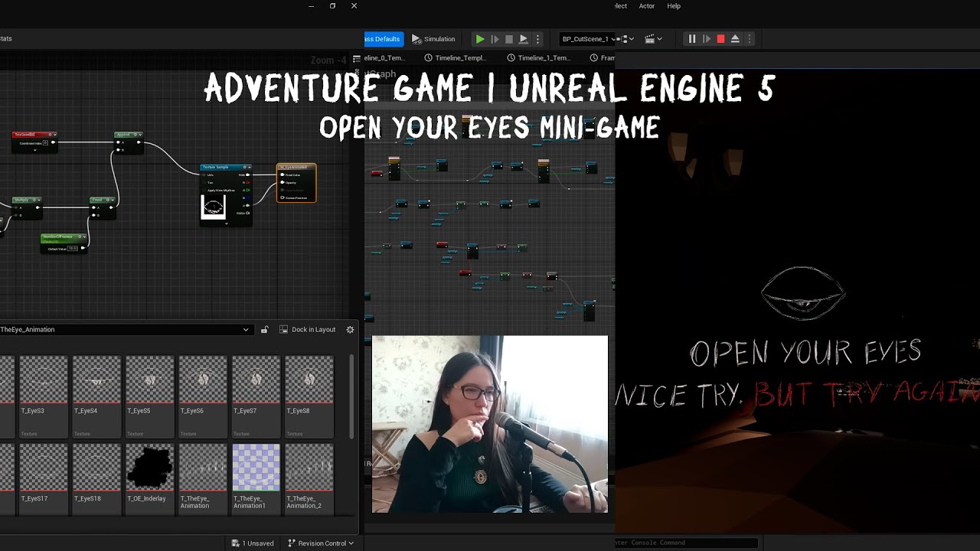
Task: Switch to the Fram... tab
Action: 602,58
